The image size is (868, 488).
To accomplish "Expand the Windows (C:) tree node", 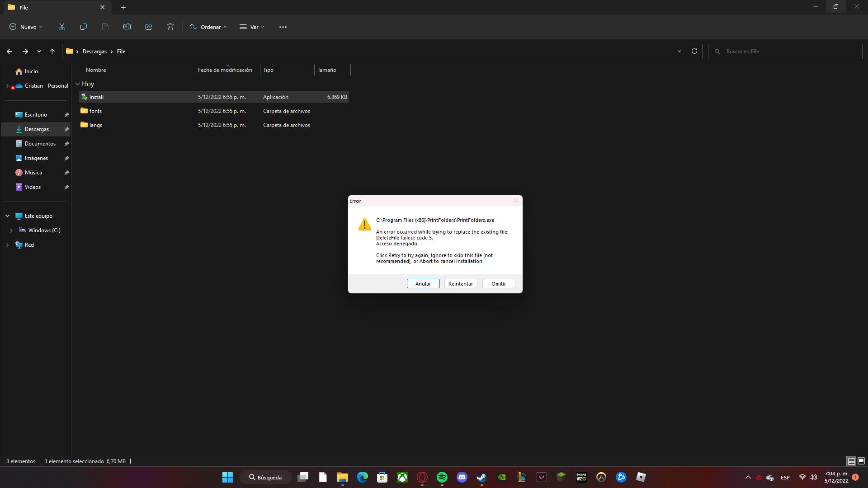I will [x=11, y=230].
